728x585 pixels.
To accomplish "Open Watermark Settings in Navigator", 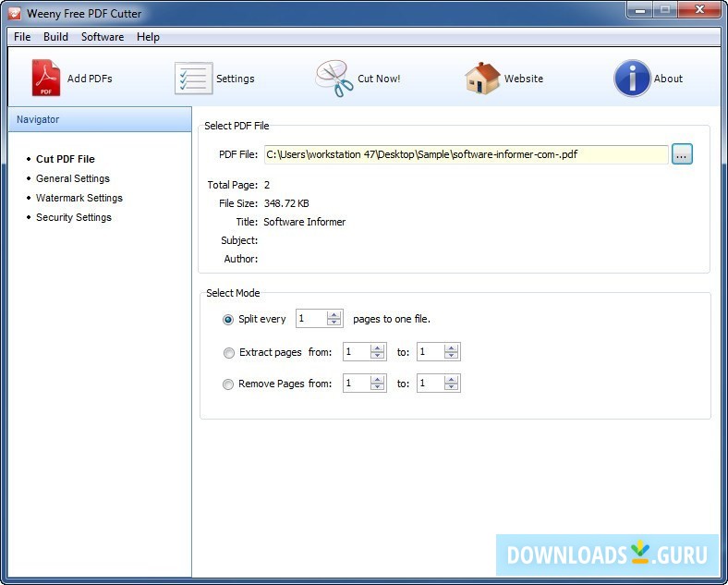I will (x=79, y=198).
